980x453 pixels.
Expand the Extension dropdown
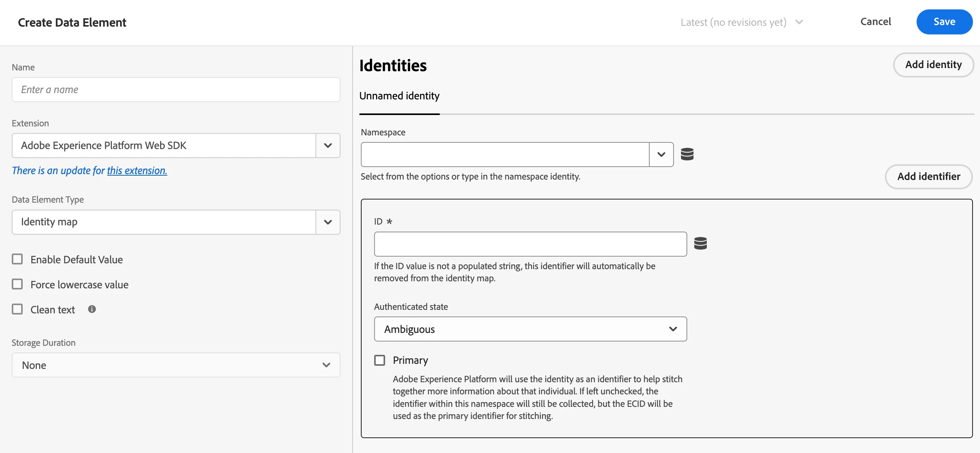[x=328, y=146]
